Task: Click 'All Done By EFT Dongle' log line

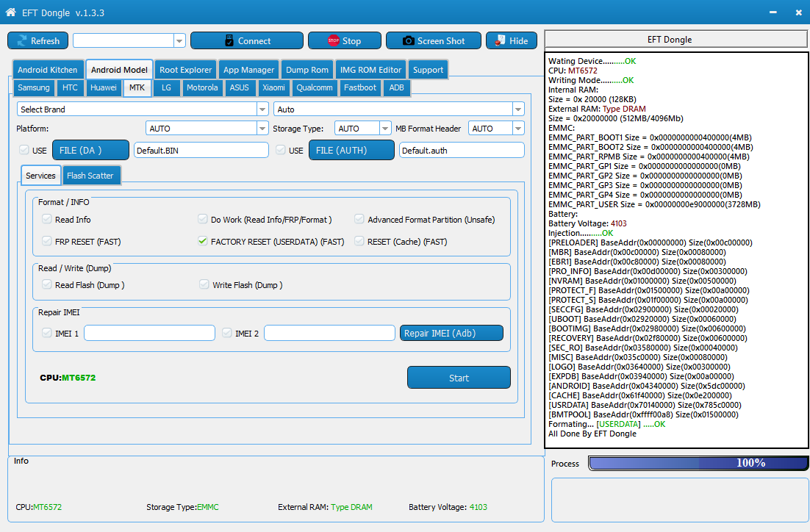Action: click(x=592, y=434)
